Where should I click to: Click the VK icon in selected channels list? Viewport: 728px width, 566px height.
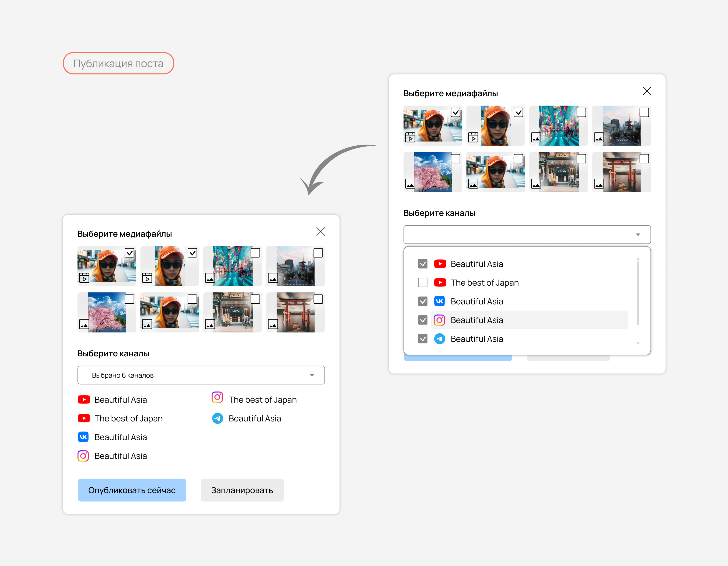click(x=83, y=437)
